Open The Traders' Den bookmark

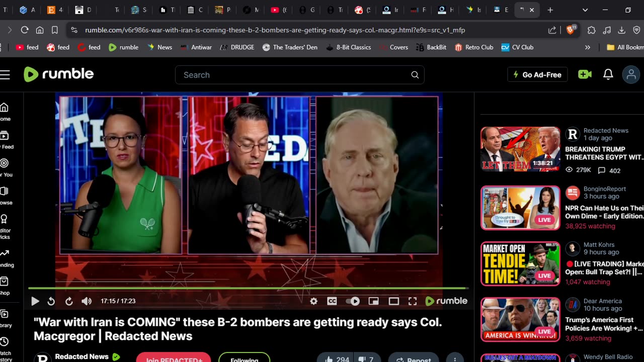290,47
